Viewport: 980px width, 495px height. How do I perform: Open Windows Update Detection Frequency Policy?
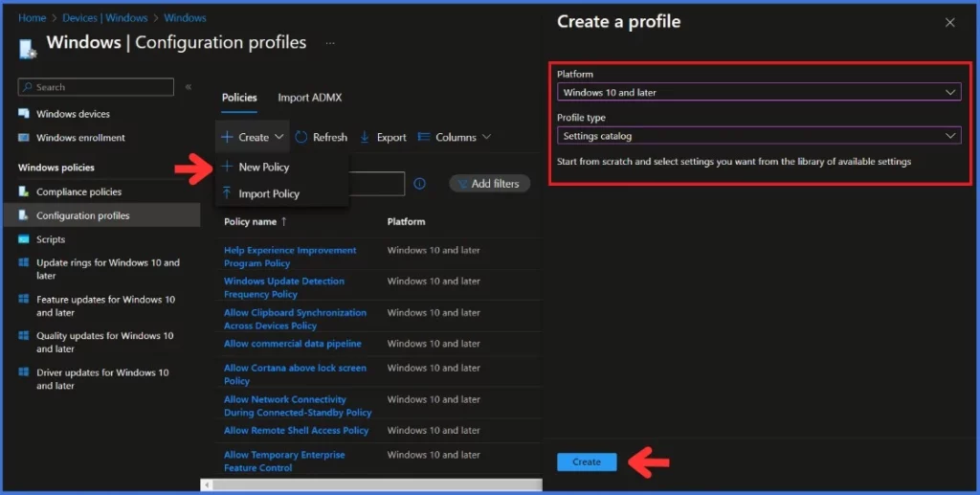283,287
